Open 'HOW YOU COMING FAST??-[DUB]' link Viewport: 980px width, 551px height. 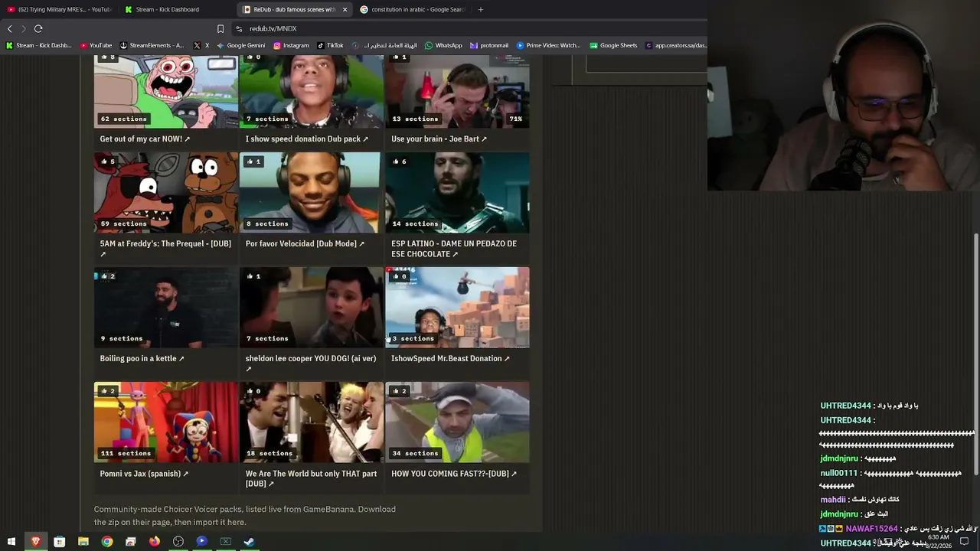[454, 474]
